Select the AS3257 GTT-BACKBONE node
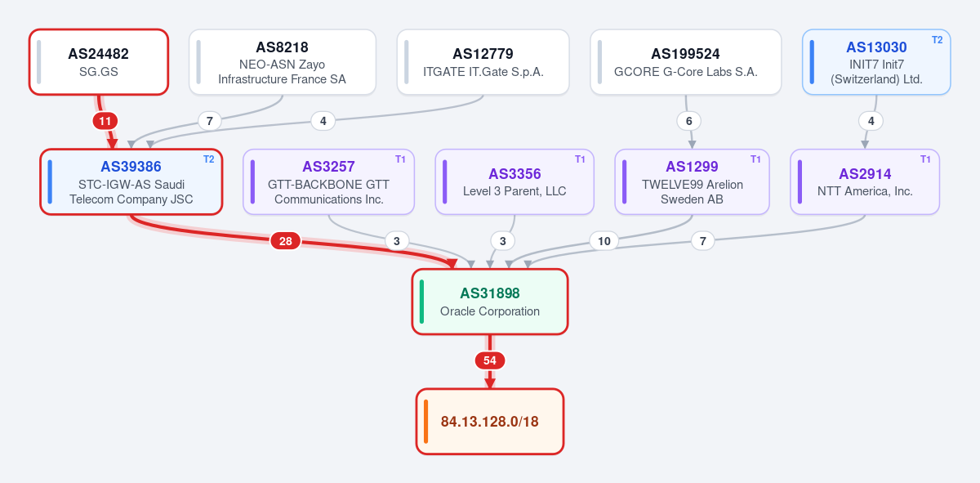The width and height of the screenshot is (980, 483). coord(329,182)
